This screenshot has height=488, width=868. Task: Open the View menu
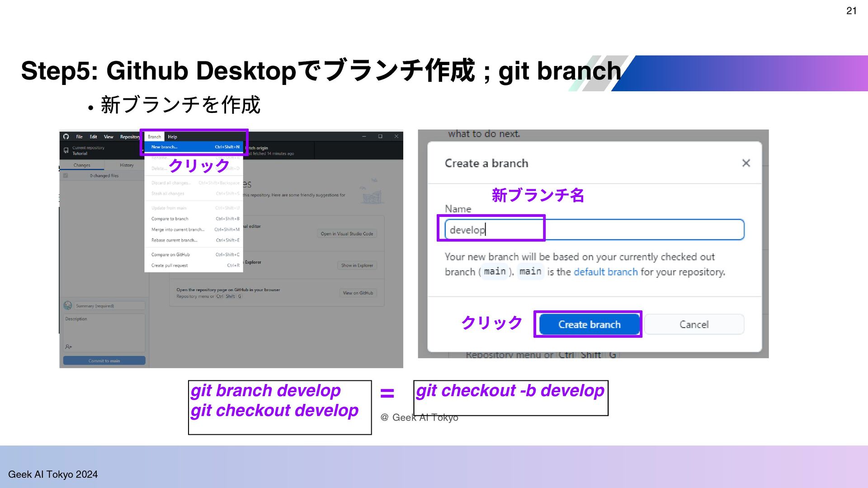108,136
